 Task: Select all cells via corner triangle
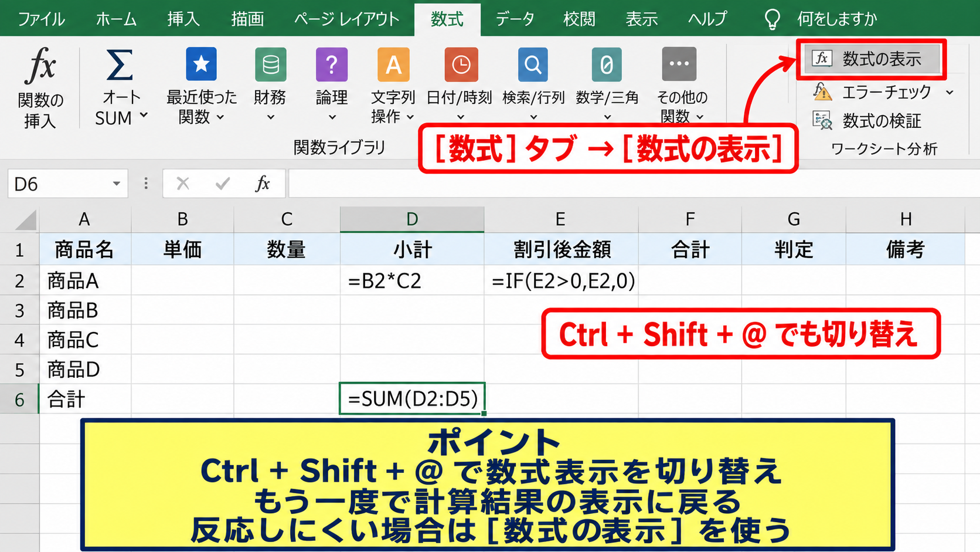click(25, 219)
